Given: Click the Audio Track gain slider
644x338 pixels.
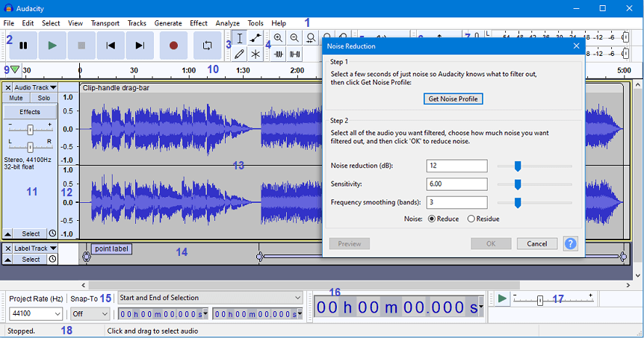Looking at the screenshot, I should (30, 130).
